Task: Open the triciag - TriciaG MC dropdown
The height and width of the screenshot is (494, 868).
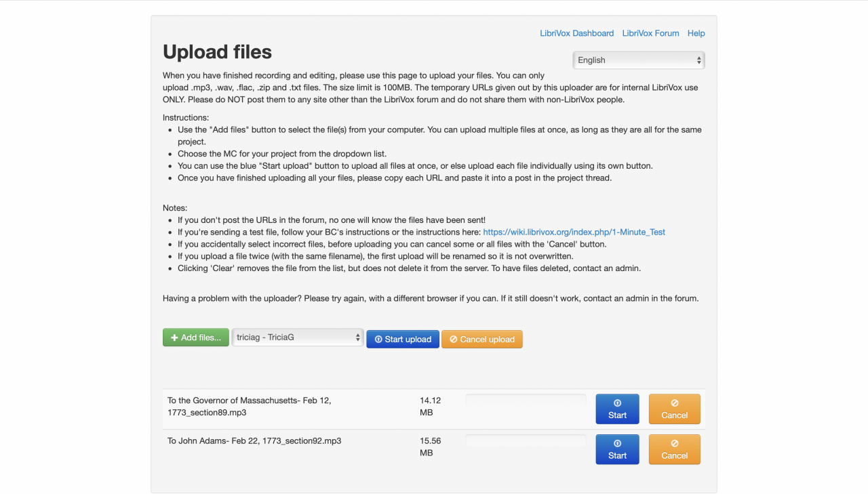Action: point(298,337)
